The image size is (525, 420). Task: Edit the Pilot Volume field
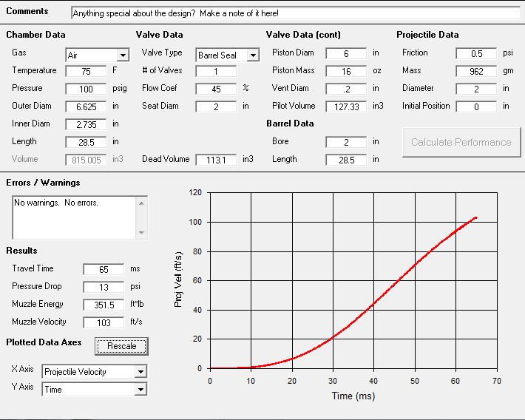pos(346,106)
